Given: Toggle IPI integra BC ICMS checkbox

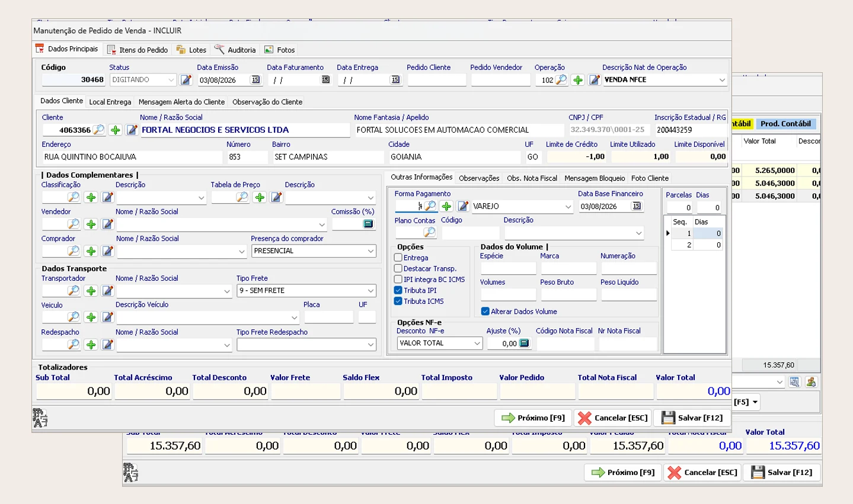Looking at the screenshot, I should coord(398,279).
